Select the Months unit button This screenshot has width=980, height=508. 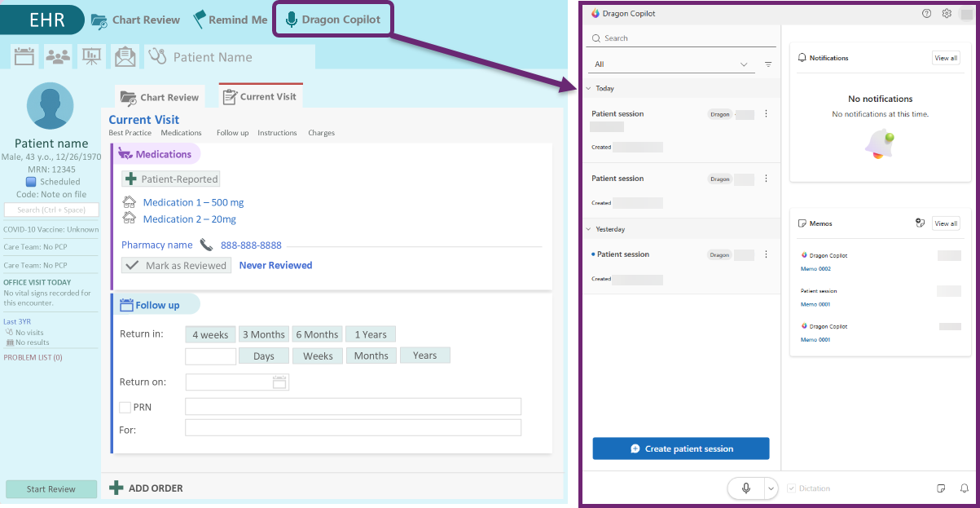(x=371, y=356)
